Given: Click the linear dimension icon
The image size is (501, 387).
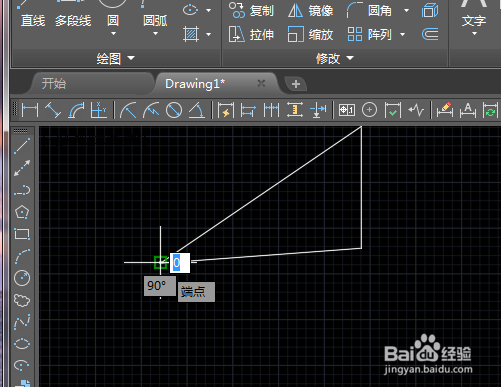Looking at the screenshot, I should tap(30, 110).
